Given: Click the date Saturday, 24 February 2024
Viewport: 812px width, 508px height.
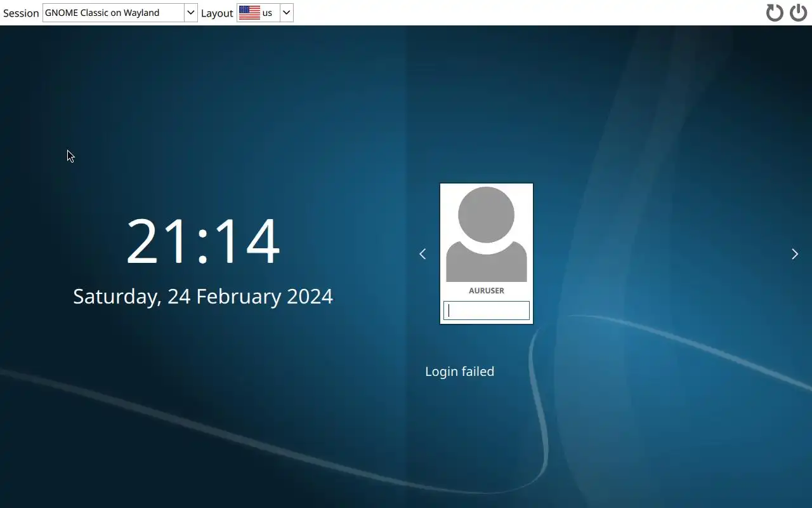Looking at the screenshot, I should click(203, 297).
